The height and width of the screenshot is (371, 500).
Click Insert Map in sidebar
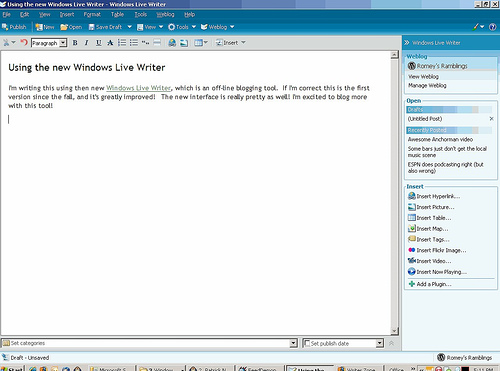tap(428, 229)
